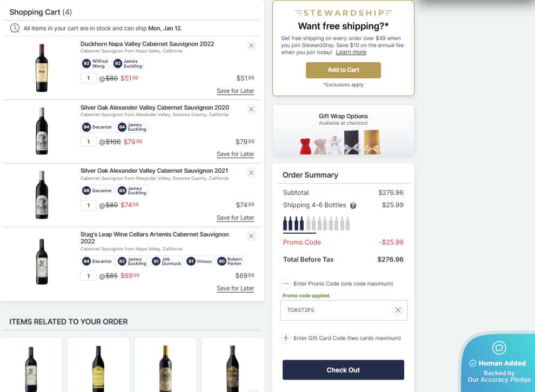Remove Silver Oak 2021 Cabernet from cart
The width and height of the screenshot is (535, 392).
[x=251, y=173]
